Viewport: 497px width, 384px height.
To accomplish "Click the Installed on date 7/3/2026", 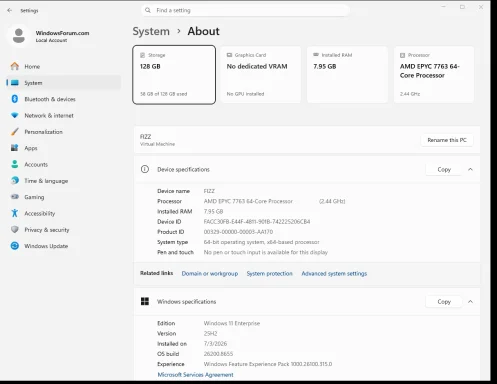I will [x=215, y=344].
